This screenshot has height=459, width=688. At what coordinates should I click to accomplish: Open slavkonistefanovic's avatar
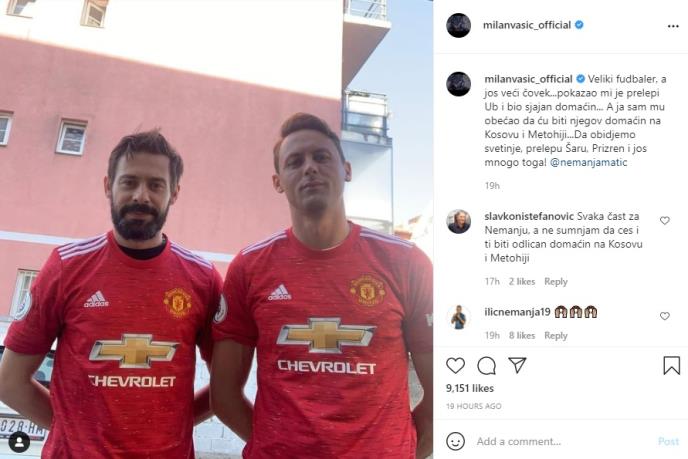(459, 221)
